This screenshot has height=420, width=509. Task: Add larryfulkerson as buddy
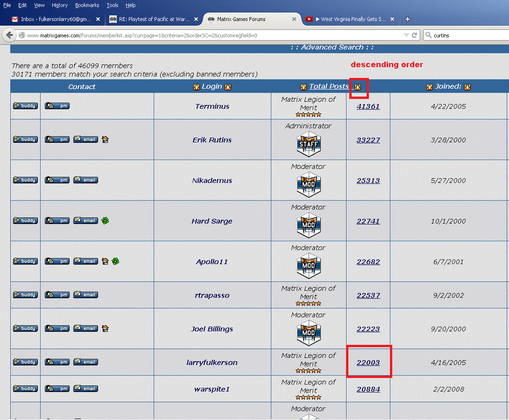[x=25, y=362]
